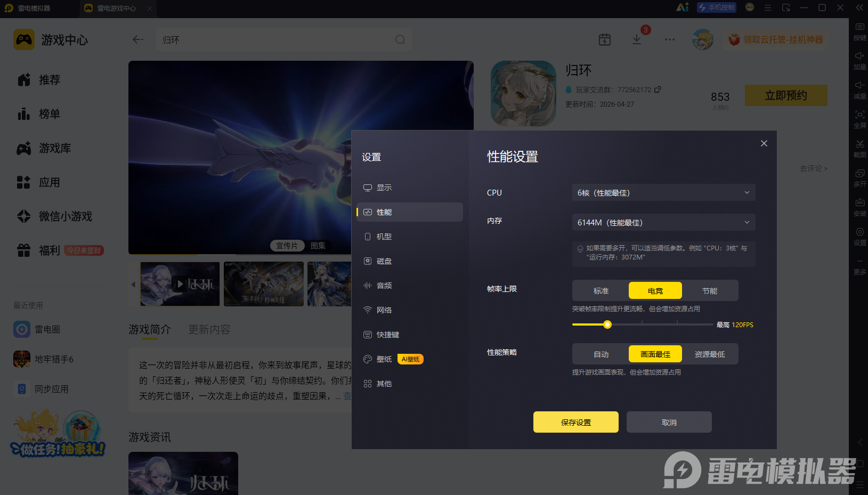Click 取消 to cancel settings

(669, 422)
